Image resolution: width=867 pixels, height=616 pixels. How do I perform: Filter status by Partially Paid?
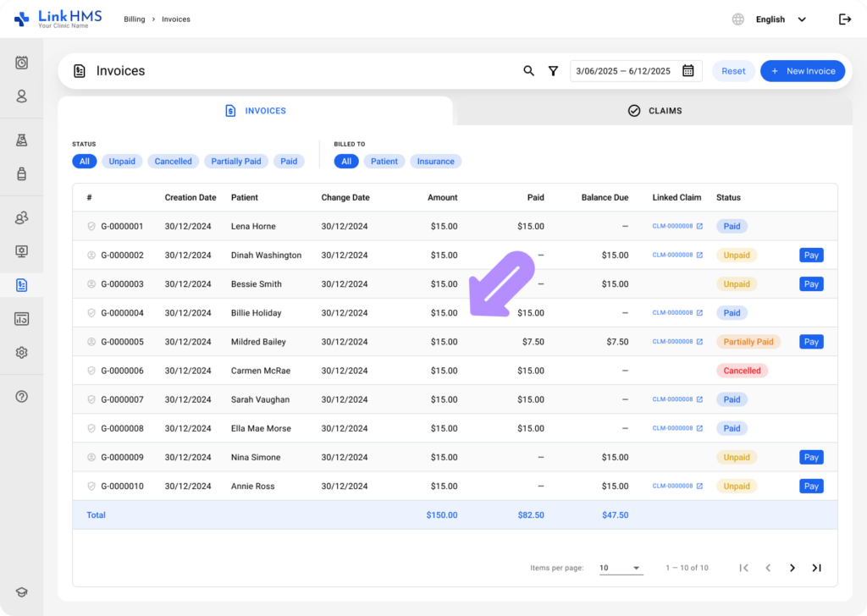[236, 162]
